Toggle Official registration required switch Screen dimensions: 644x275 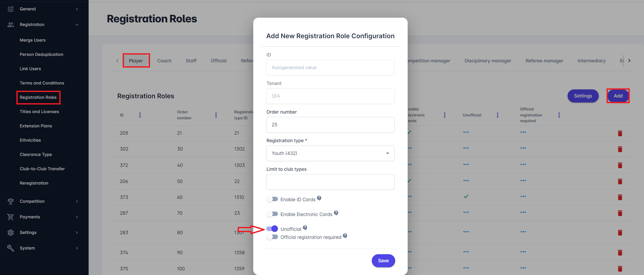[x=272, y=237]
